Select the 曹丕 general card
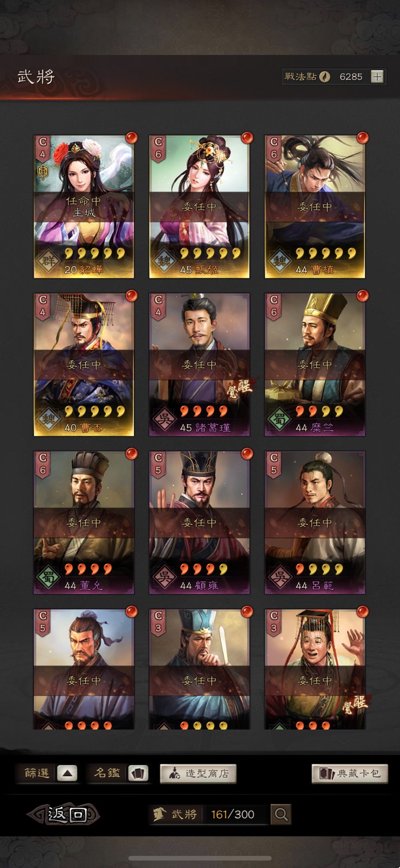Viewport: 400px width, 868px height. coord(84,365)
